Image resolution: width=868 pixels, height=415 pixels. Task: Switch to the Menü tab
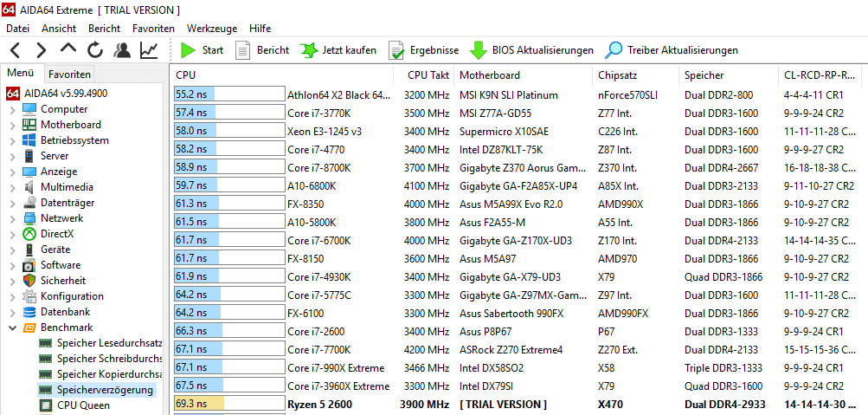[x=21, y=73]
